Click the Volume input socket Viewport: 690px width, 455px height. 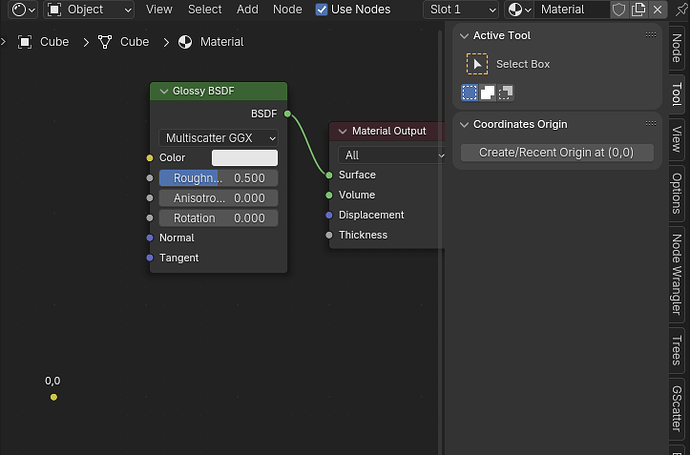coord(329,195)
